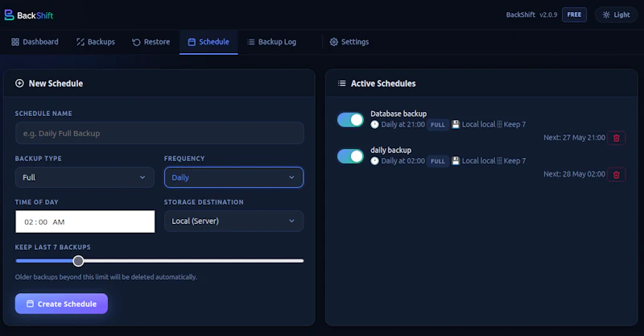Click floppy disk icon in Database backup row
Image resolution: width=644 pixels, height=336 pixels.
(456, 125)
